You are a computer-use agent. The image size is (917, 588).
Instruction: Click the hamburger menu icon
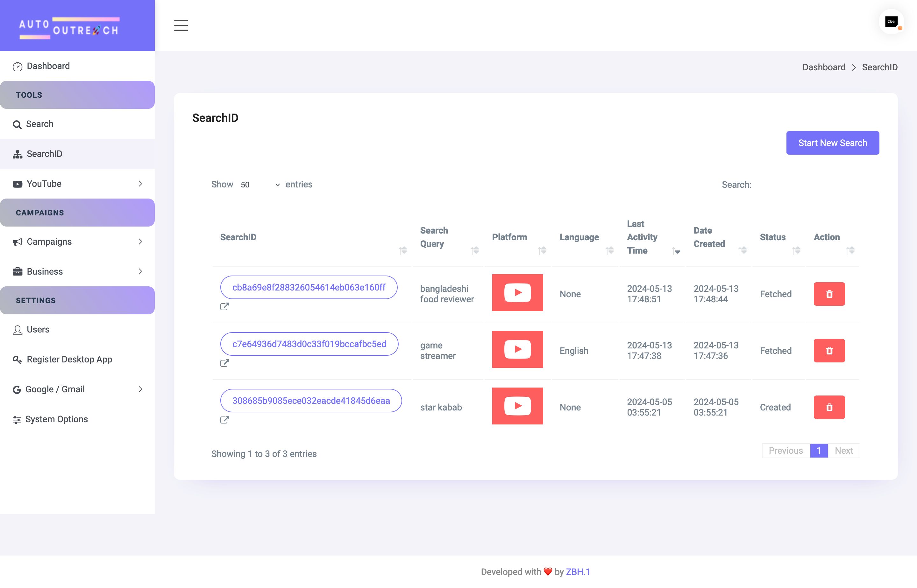(181, 25)
